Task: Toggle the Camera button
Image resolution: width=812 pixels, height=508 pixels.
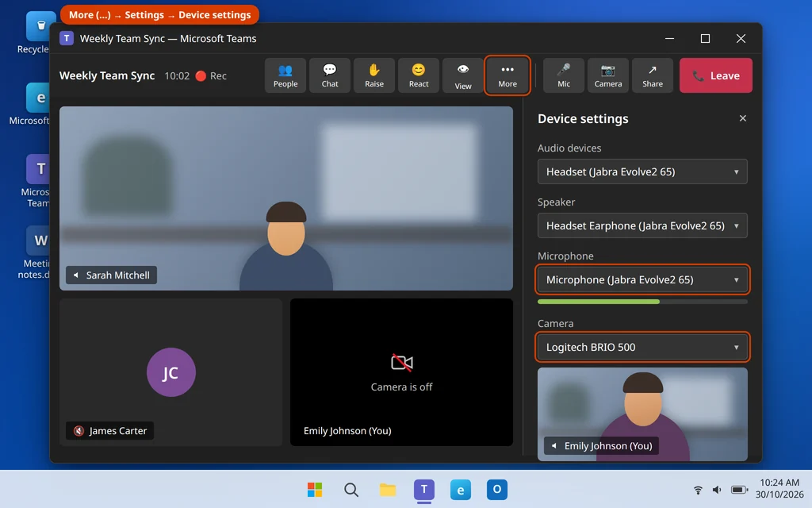Action: 608,75
